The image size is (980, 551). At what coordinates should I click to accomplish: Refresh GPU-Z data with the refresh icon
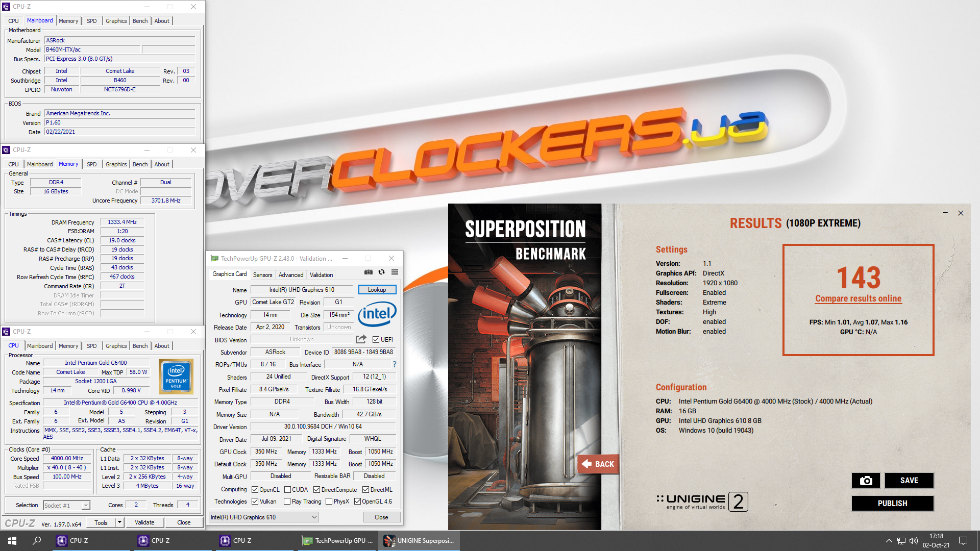(381, 272)
